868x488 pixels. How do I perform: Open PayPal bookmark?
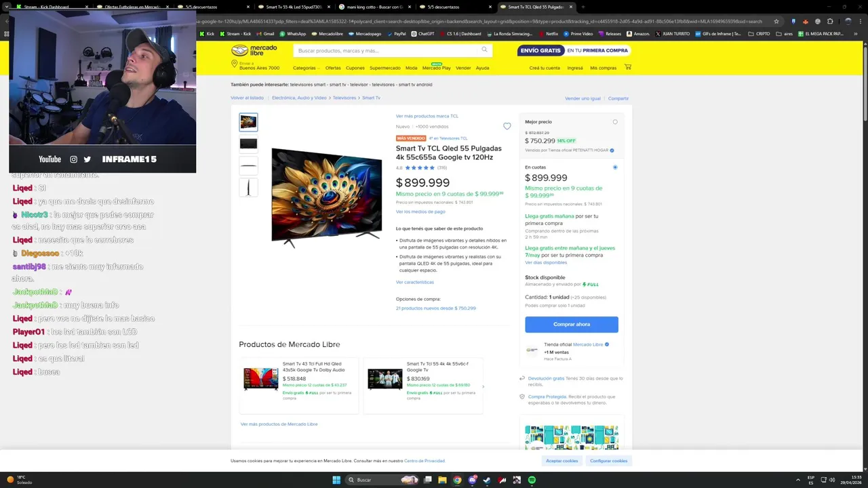pyautogui.click(x=396, y=33)
